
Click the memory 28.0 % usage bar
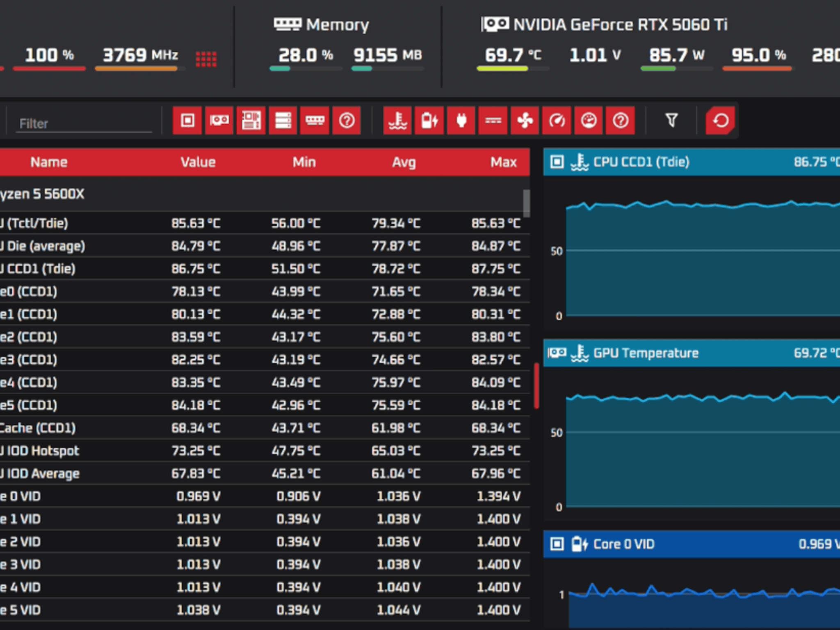[x=306, y=69]
